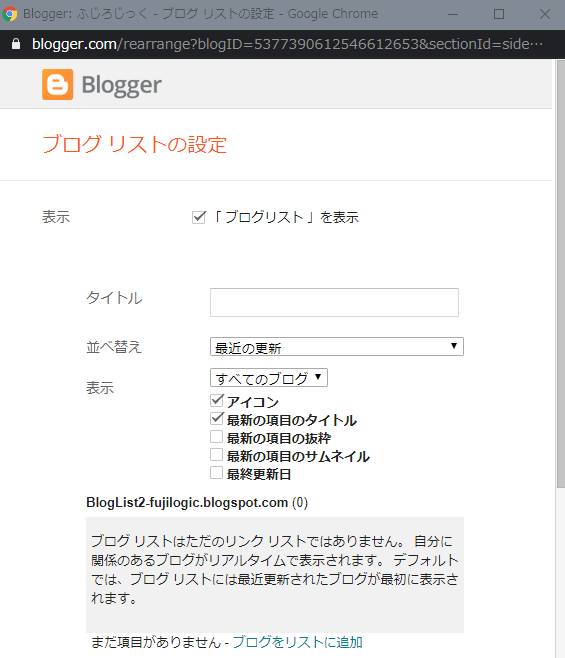565x658 pixels.
Task: Click the address bar URL
Action: click(287, 44)
